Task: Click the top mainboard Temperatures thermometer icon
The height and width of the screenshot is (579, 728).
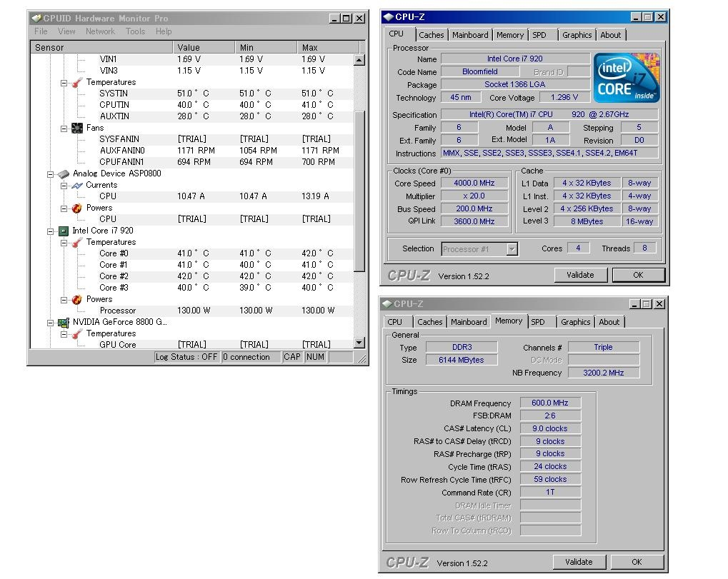Action: click(77, 83)
